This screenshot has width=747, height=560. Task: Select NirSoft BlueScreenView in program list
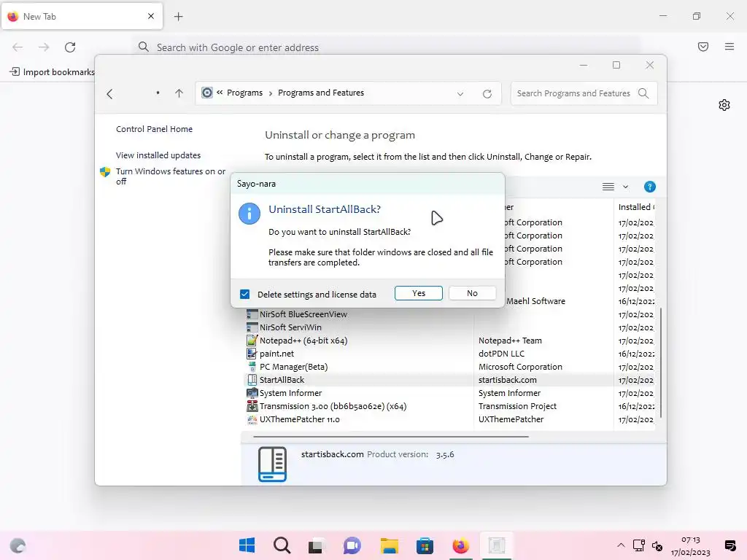pyautogui.click(x=303, y=314)
